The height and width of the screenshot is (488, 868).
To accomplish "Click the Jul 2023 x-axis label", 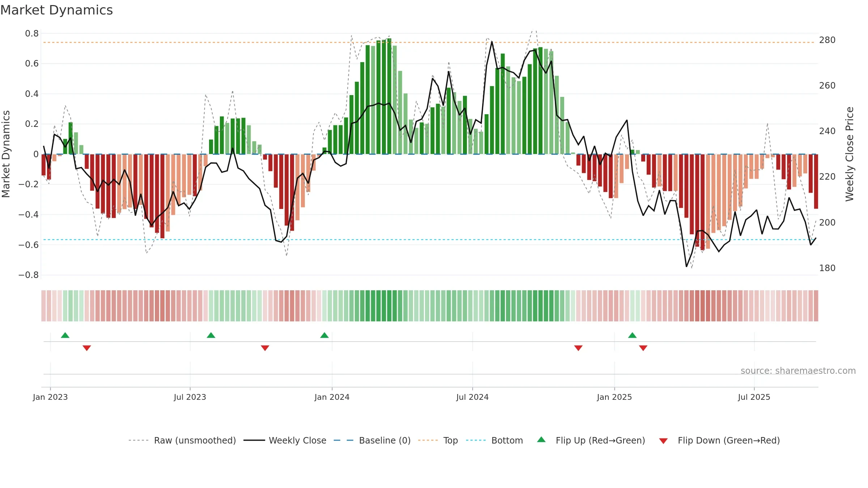I will (190, 397).
